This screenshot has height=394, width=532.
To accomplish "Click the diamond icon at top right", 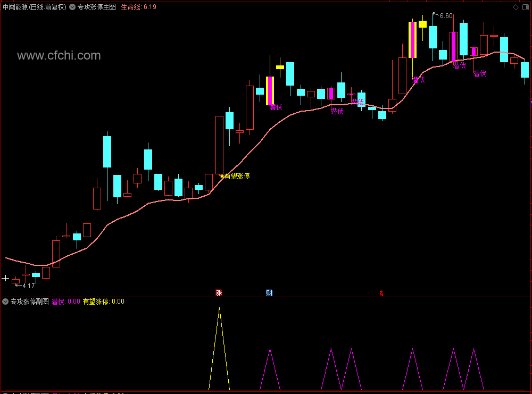I will (x=516, y=7).
